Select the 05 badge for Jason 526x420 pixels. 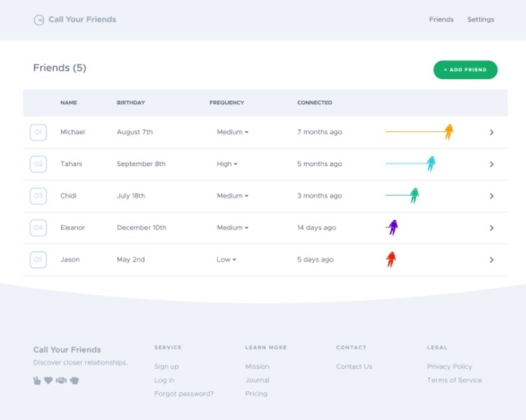pos(38,260)
